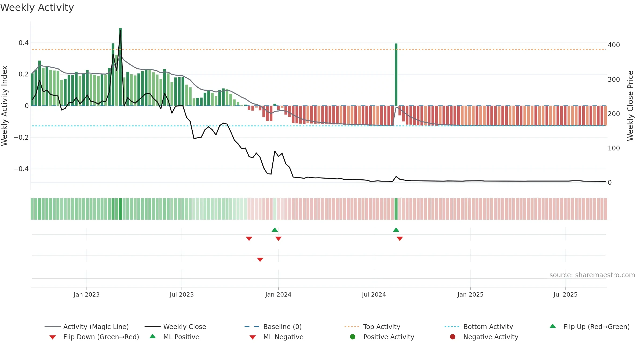Click the Jul 2024 x-axis label
The height and width of the screenshot is (362, 644).
coord(374,294)
